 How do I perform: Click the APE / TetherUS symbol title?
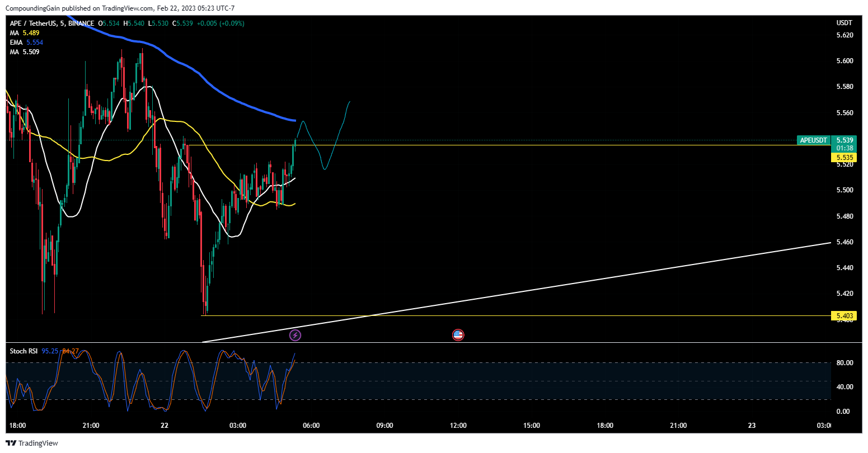pos(51,23)
